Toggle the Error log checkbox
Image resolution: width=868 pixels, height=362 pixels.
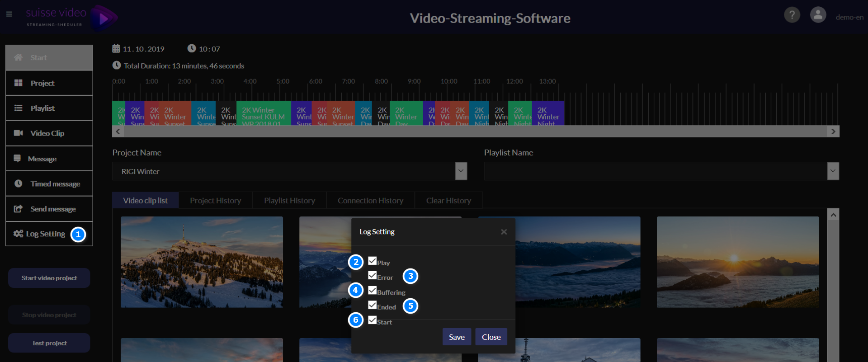tap(373, 275)
